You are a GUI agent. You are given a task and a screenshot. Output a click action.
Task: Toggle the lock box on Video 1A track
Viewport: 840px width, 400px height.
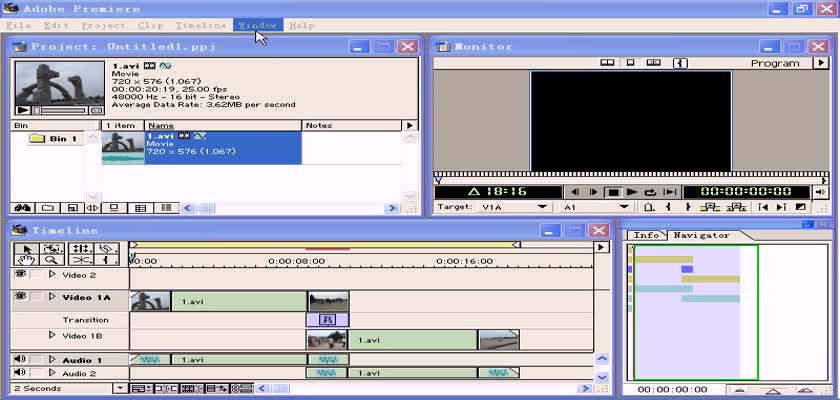[36, 297]
